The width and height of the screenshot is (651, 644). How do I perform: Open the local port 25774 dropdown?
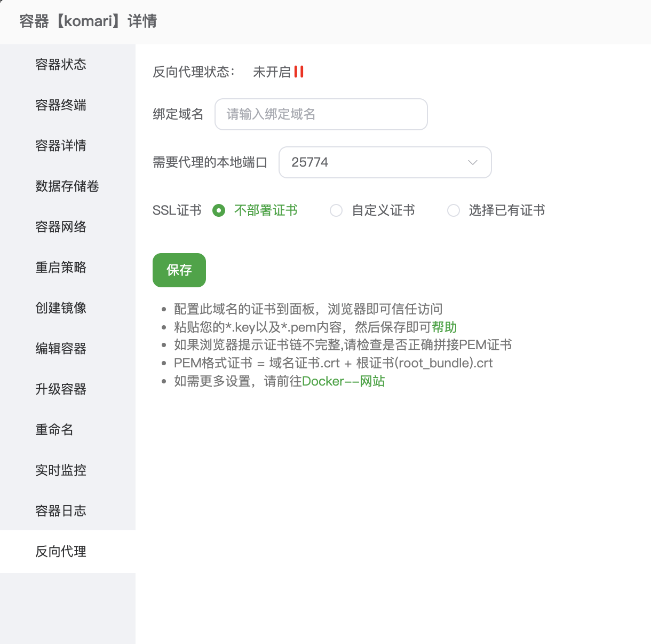(384, 162)
